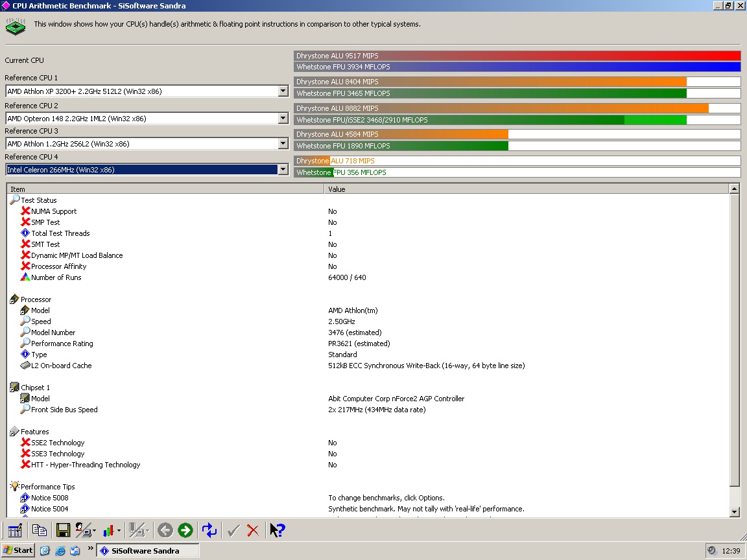This screenshot has height=560, width=747.
Task: Select the SSE2 Technology row
Action: coord(368,443)
